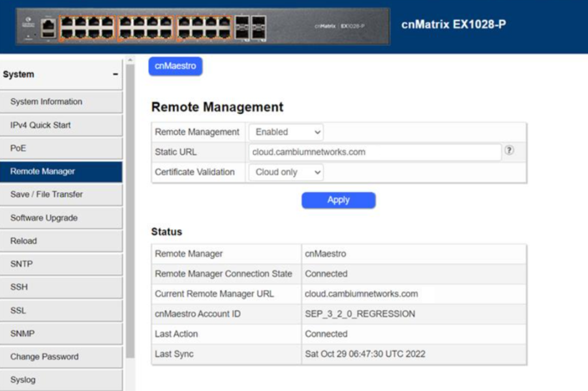Open the Certificate Validation dropdown
588x391 pixels.
tap(286, 172)
